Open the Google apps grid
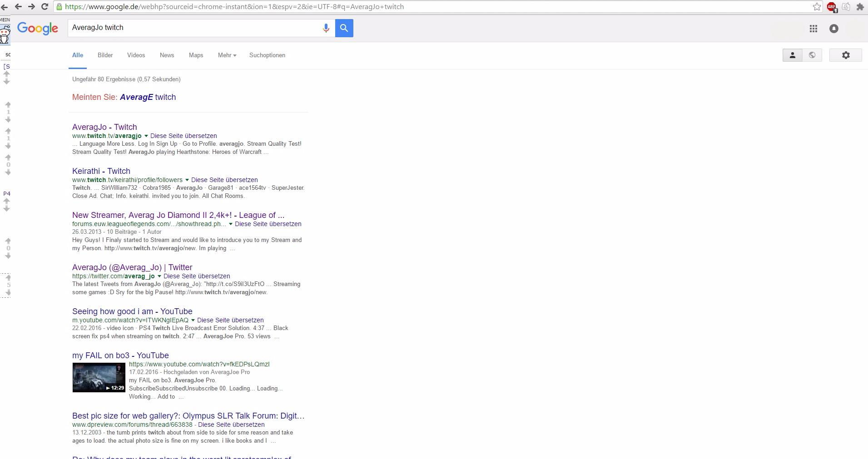The image size is (868, 459). pyautogui.click(x=813, y=29)
